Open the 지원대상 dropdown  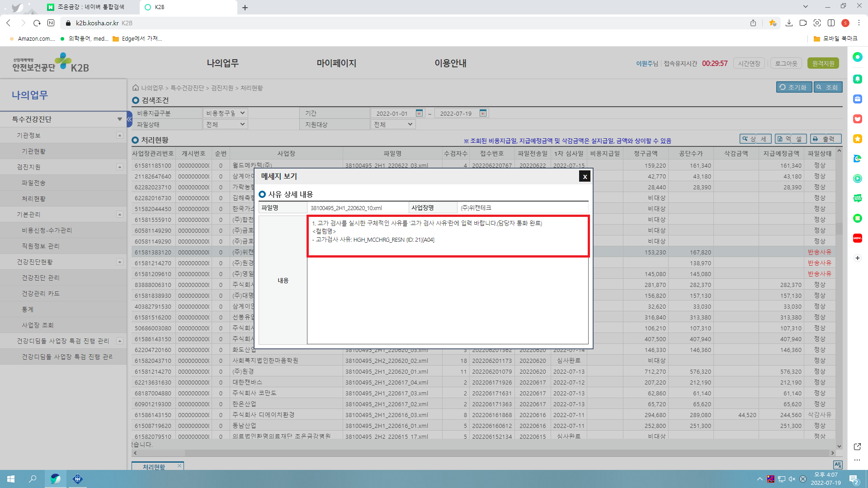click(393, 124)
